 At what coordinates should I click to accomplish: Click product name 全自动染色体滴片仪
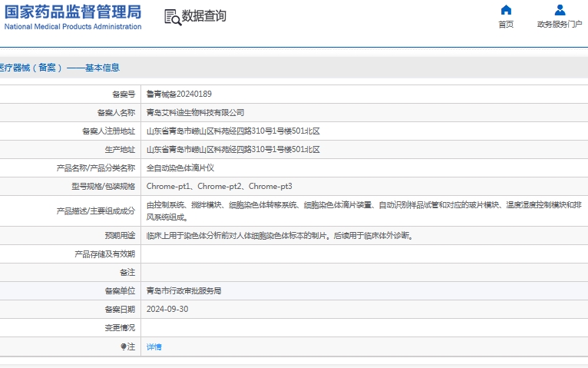click(x=180, y=168)
